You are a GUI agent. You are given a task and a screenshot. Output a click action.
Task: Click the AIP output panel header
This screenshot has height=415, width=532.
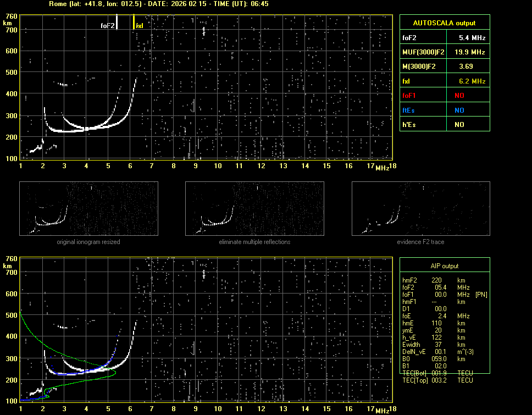444,265
